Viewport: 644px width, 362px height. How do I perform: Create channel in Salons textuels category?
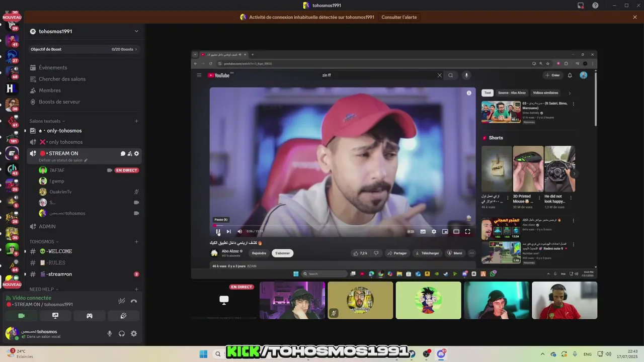click(136, 121)
